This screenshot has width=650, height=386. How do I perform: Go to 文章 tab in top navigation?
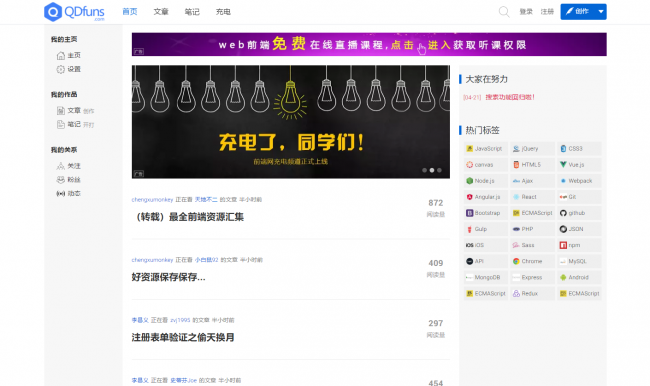(161, 12)
